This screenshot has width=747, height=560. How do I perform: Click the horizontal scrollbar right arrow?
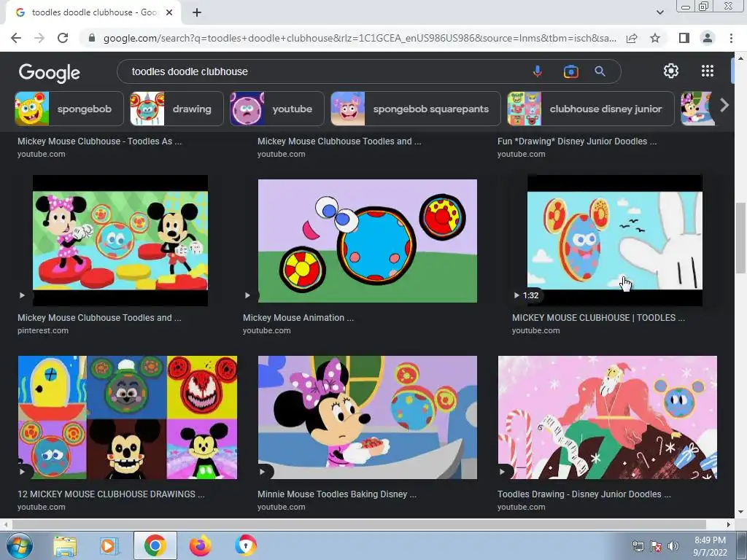729,524
